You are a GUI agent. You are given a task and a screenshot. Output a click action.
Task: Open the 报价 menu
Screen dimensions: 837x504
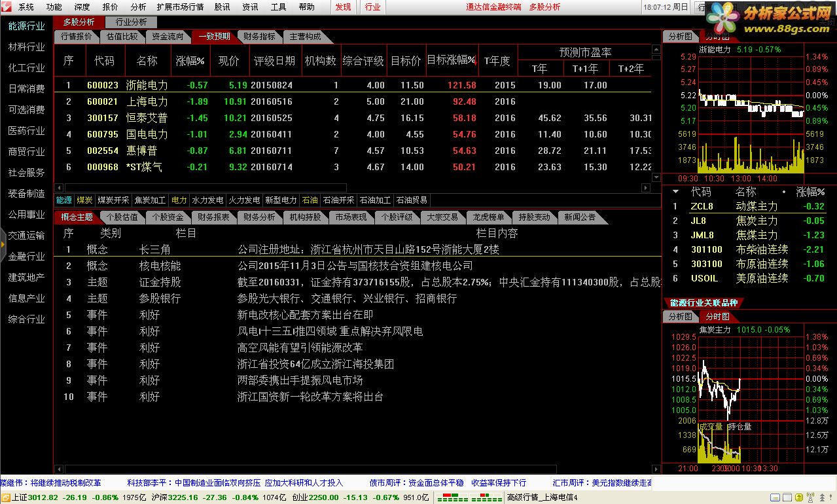[x=111, y=7]
